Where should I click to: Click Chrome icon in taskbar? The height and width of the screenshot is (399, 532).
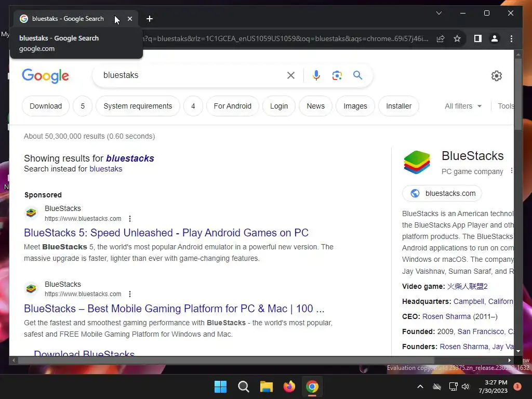[312, 387]
